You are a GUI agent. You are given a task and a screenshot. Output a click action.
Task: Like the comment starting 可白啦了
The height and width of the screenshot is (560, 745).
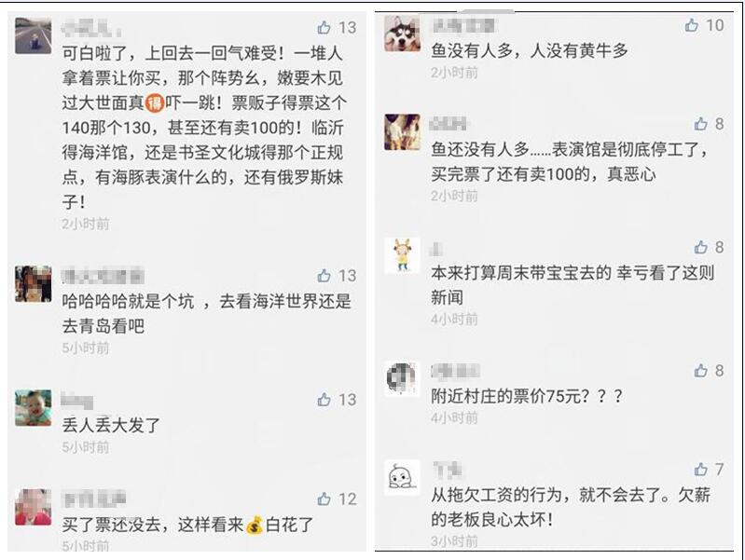(324, 28)
